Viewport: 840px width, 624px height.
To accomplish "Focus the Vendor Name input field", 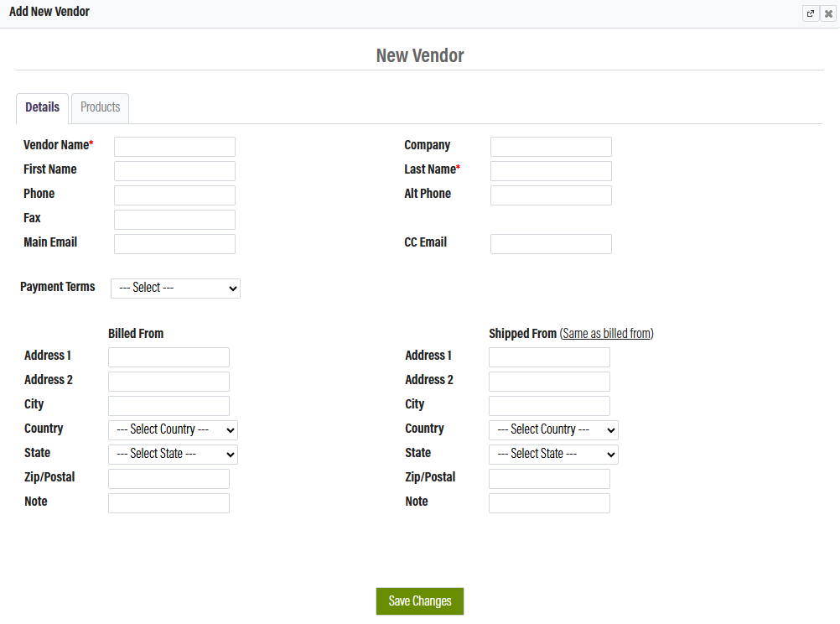I will pyautogui.click(x=174, y=147).
